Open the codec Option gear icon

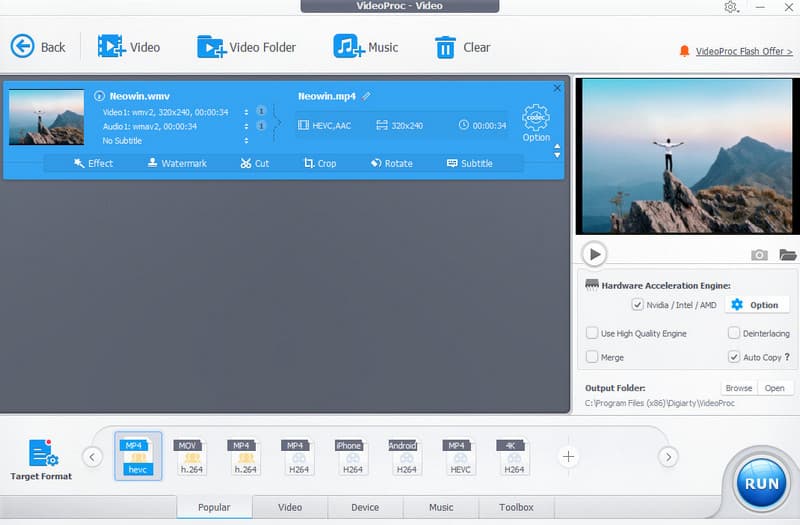536,118
